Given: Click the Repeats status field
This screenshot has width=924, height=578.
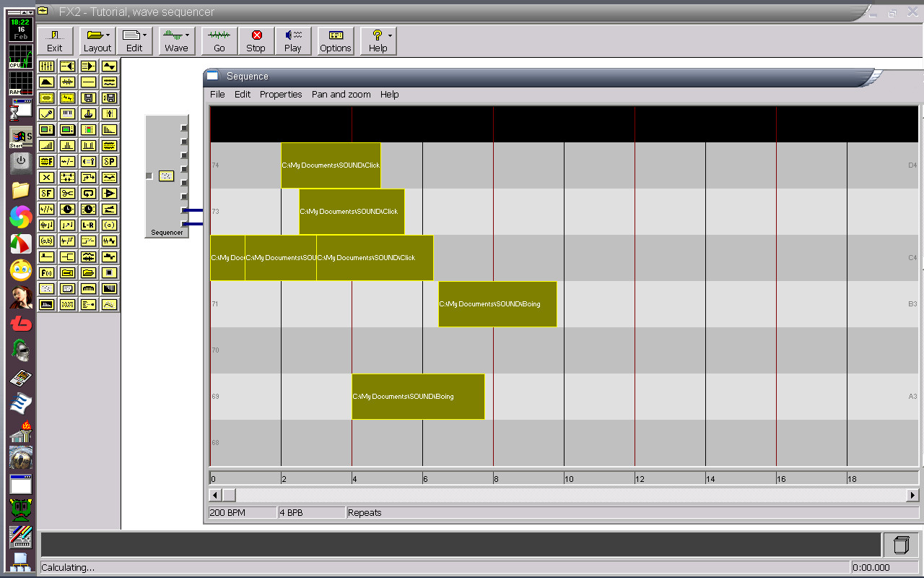Looking at the screenshot, I should point(632,512).
